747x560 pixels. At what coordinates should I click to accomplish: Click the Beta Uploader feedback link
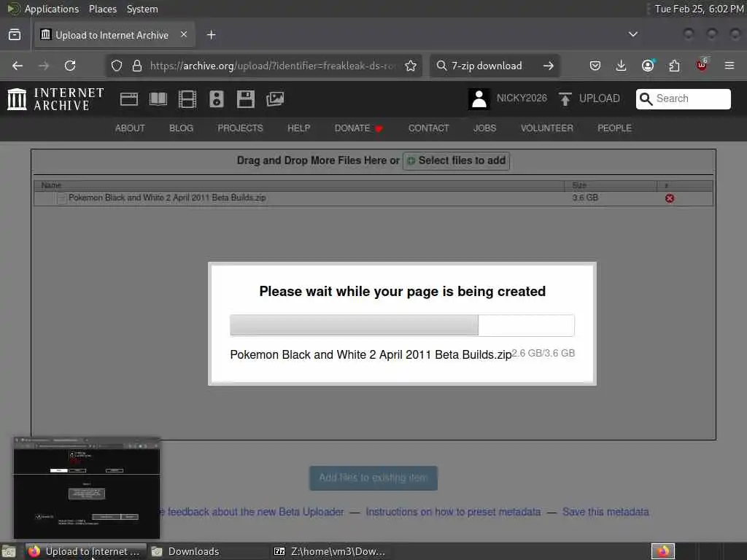pyautogui.click(x=252, y=512)
